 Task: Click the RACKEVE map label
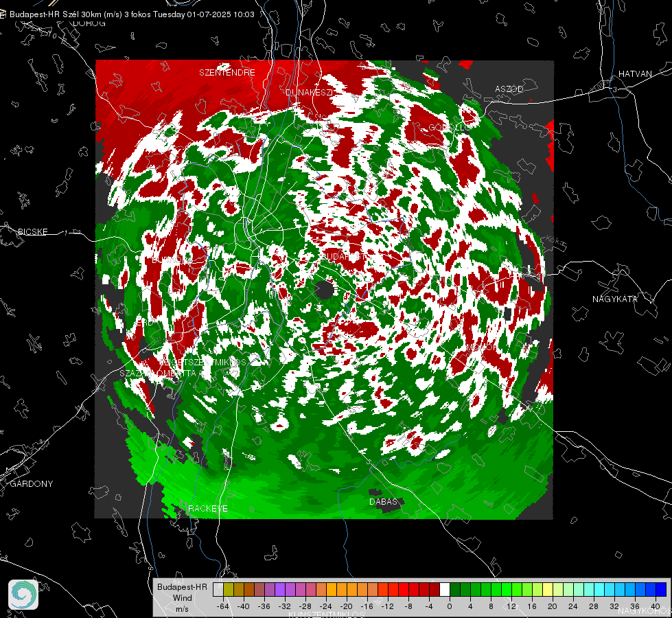point(208,508)
